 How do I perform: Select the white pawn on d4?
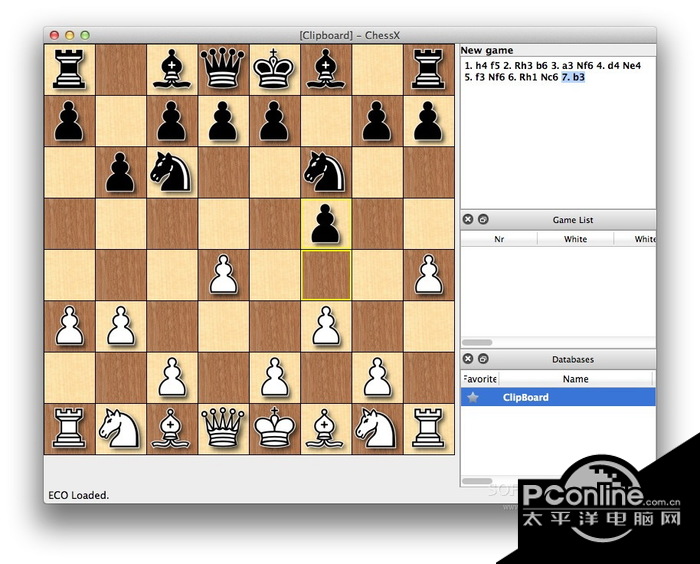[x=223, y=275]
